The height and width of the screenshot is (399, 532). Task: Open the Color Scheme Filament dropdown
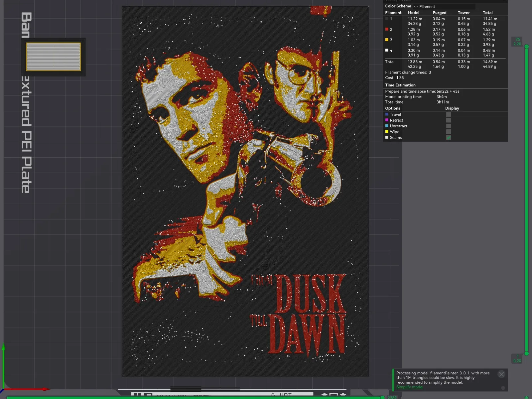[x=444, y=6]
